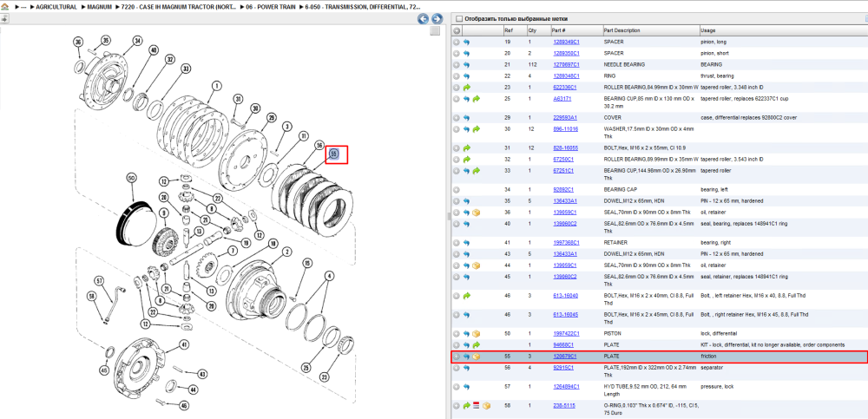Select callout 41 on the diagram
Viewport: 868px width, 419px height.
tap(184, 344)
